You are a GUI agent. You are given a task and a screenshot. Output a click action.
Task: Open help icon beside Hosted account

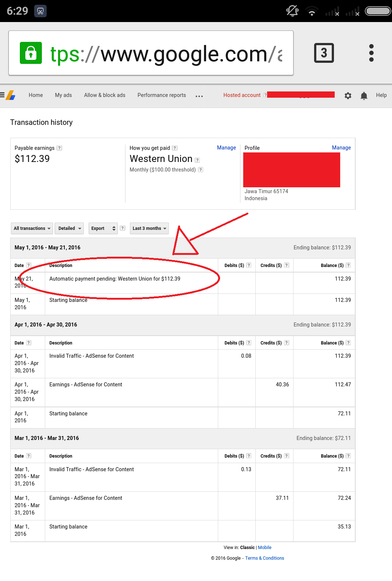pos(265,95)
